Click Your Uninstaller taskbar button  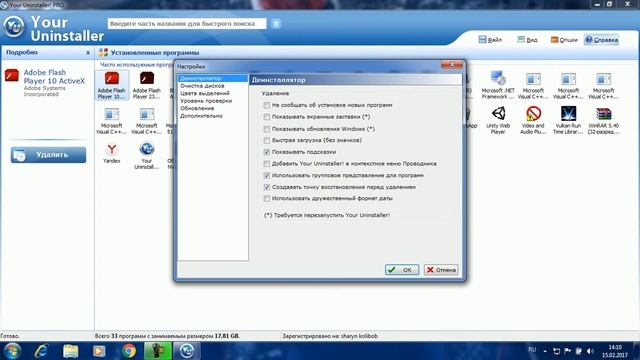(187, 351)
